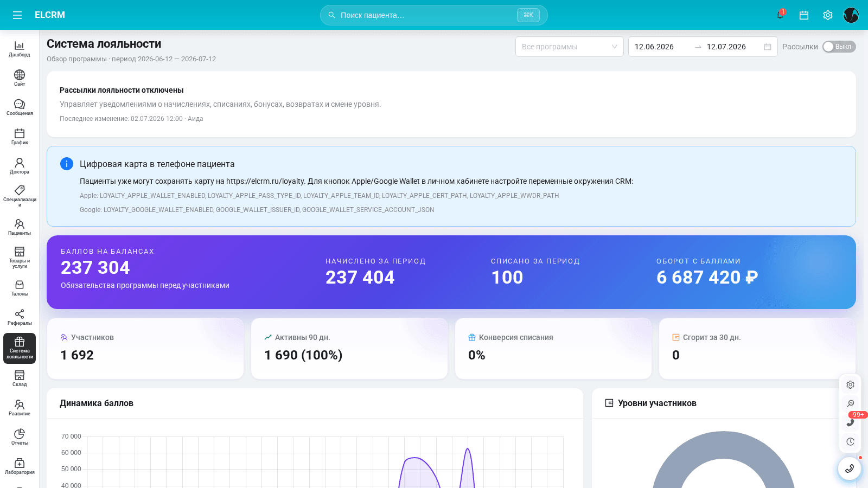
Task: Open График in sidebar
Action: pos(20,137)
